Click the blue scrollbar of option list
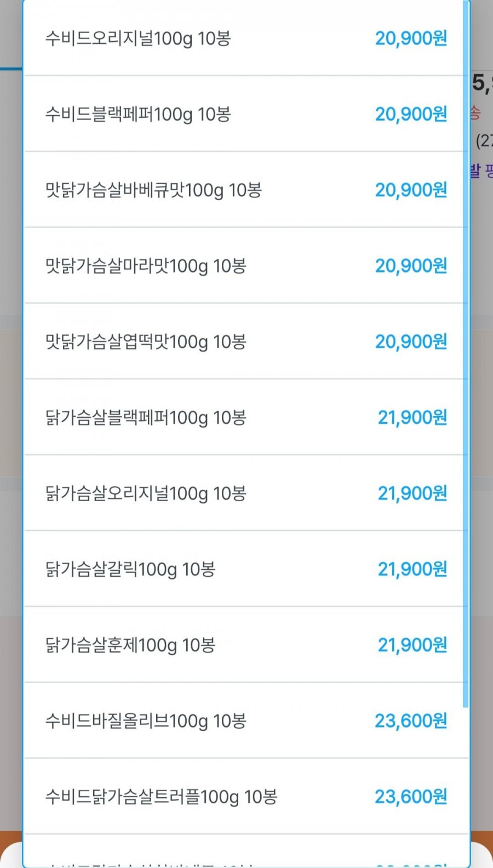This screenshot has height=868, width=493. pos(466,351)
